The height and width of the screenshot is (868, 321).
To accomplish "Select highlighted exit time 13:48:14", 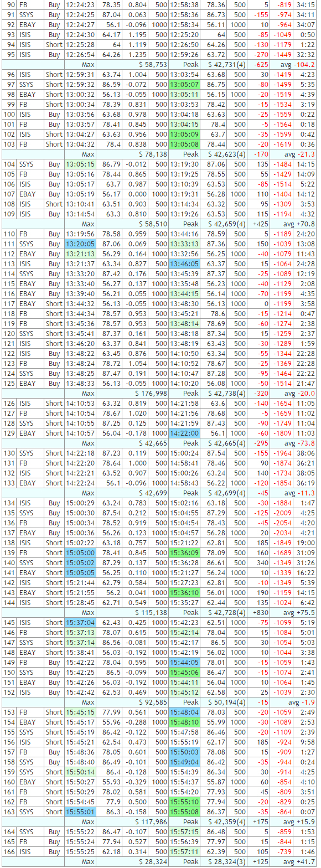I will (184, 323).
